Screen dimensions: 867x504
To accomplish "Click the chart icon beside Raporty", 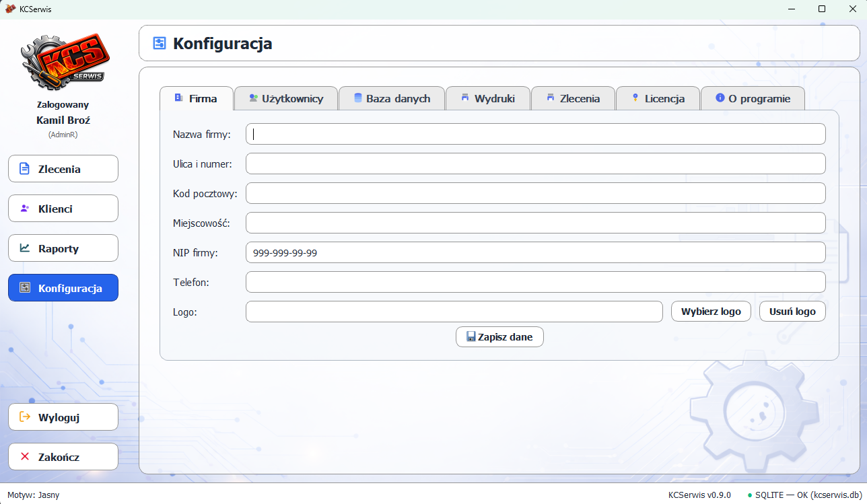I will click(x=25, y=248).
